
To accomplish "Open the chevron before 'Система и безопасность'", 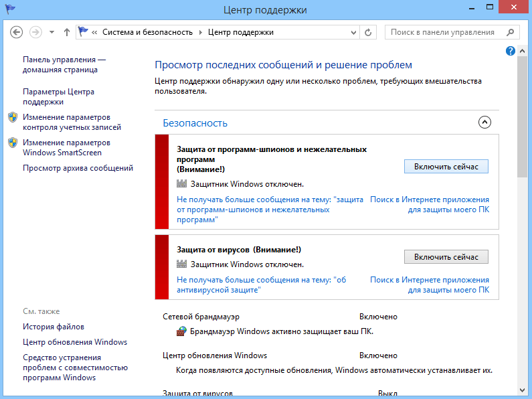I will coord(94,33).
